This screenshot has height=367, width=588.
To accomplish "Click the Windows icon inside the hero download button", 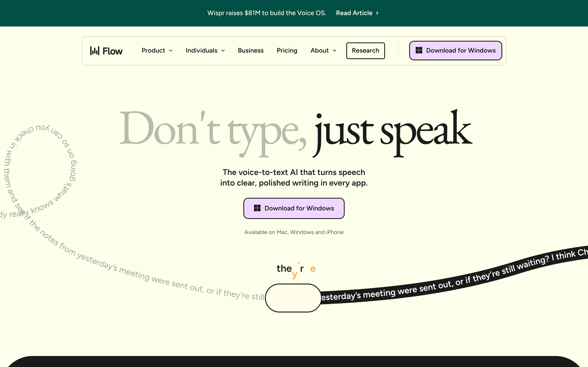I will (257, 208).
